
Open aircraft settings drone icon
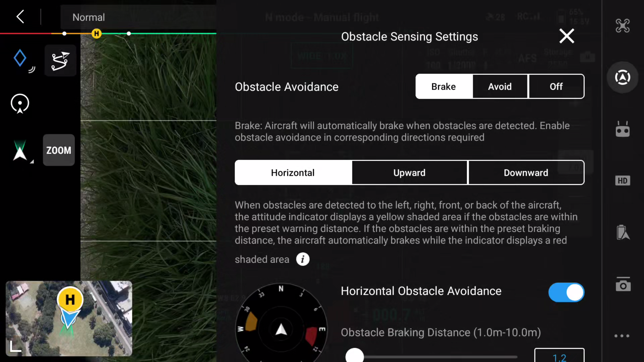point(622,26)
